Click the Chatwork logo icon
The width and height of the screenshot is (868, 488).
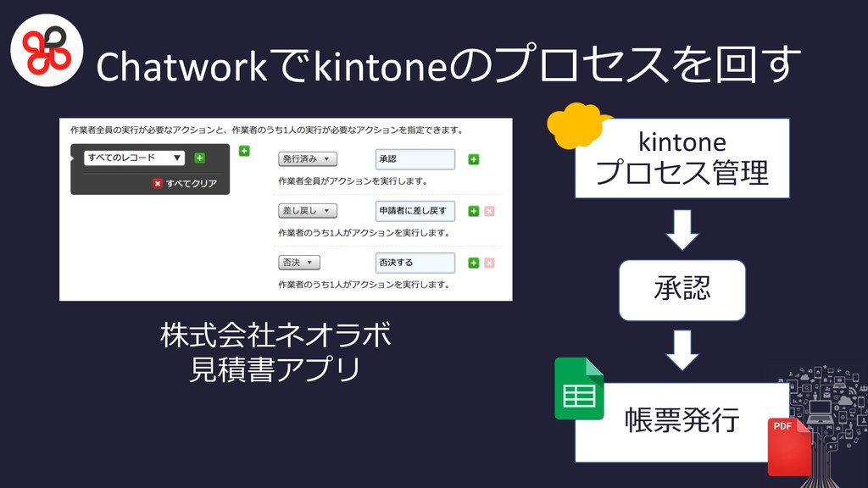click(x=47, y=50)
